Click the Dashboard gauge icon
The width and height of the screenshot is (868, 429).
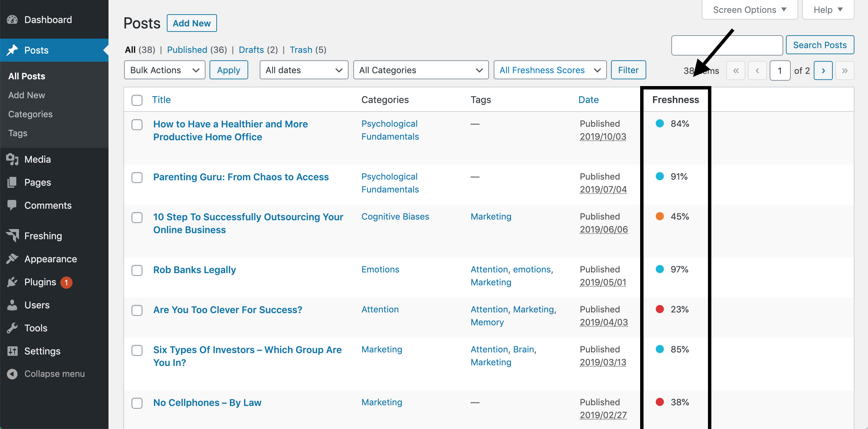click(x=12, y=20)
